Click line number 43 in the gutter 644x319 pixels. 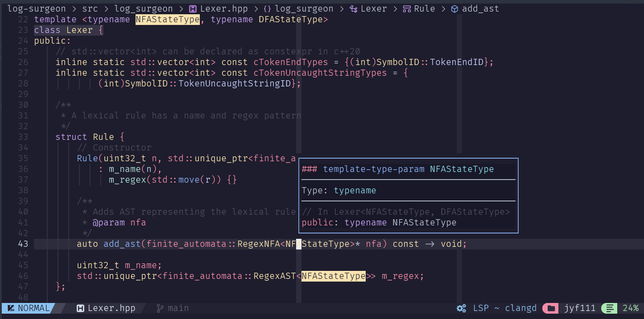point(22,244)
